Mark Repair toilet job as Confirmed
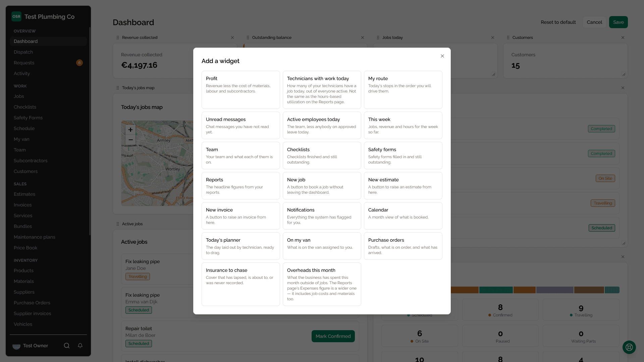 (x=333, y=336)
